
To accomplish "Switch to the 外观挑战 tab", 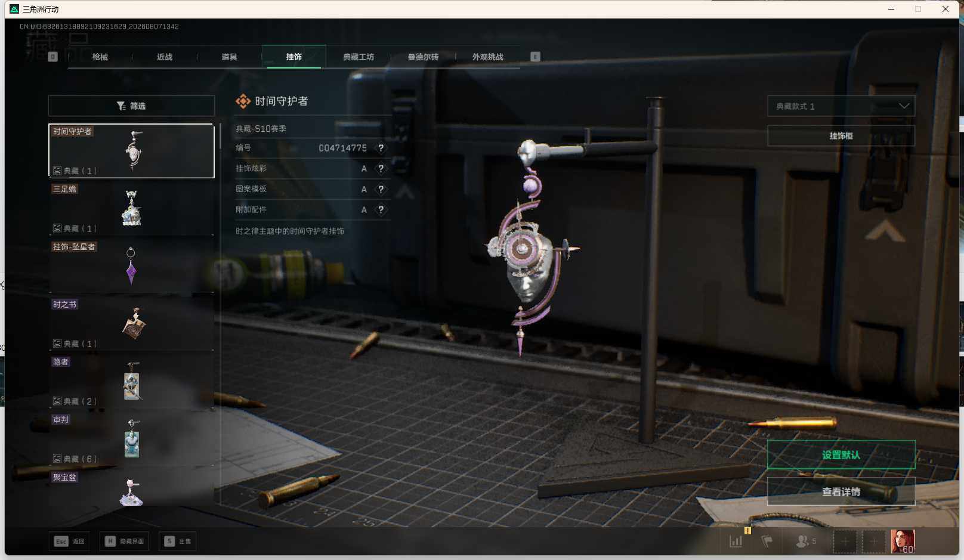I will (x=487, y=57).
